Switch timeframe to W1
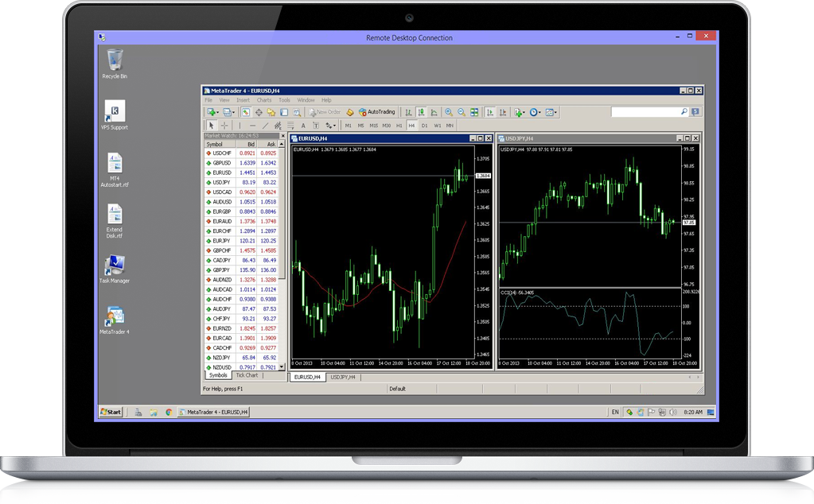 coord(437,126)
